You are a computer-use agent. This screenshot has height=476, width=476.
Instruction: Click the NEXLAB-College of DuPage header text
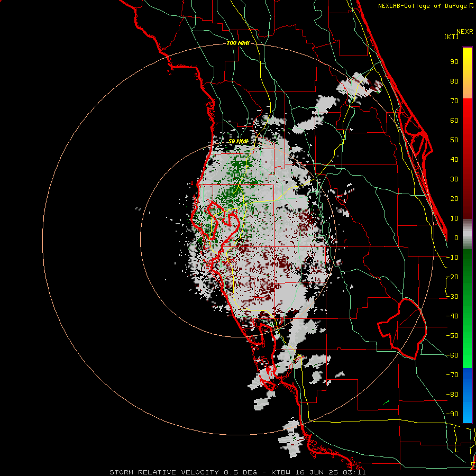click(x=425, y=6)
